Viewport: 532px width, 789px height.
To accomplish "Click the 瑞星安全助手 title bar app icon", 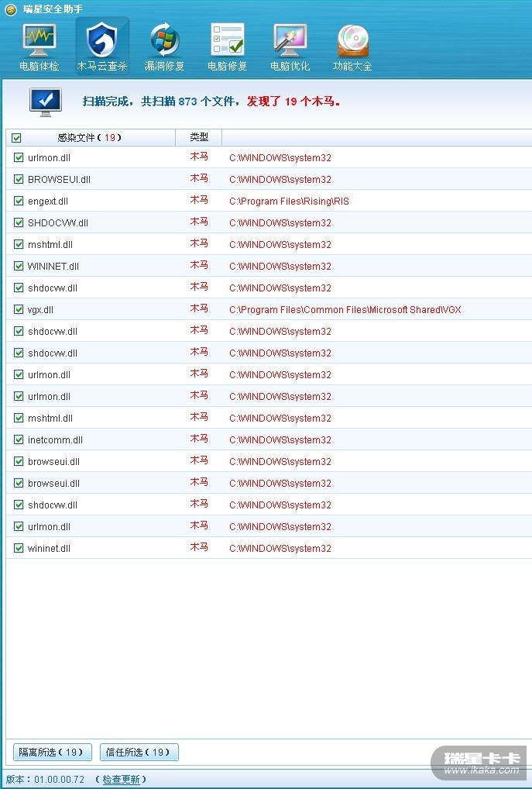I will tap(11, 9).
